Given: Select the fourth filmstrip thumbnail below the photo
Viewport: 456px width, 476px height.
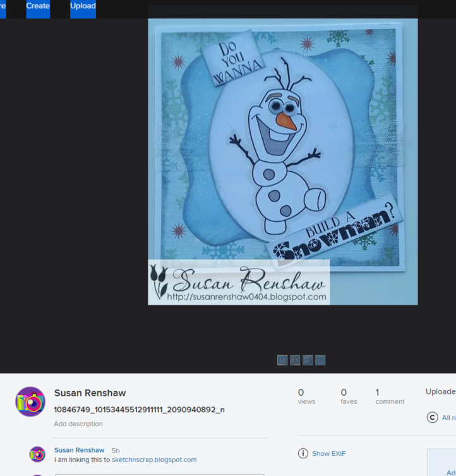Looking at the screenshot, I should [320, 360].
